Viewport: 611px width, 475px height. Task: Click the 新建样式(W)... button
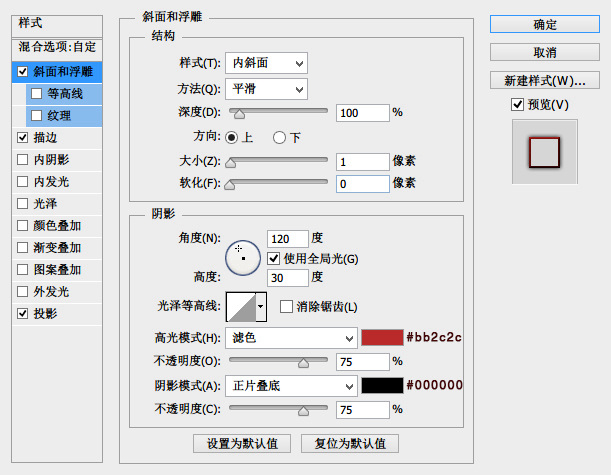point(545,80)
